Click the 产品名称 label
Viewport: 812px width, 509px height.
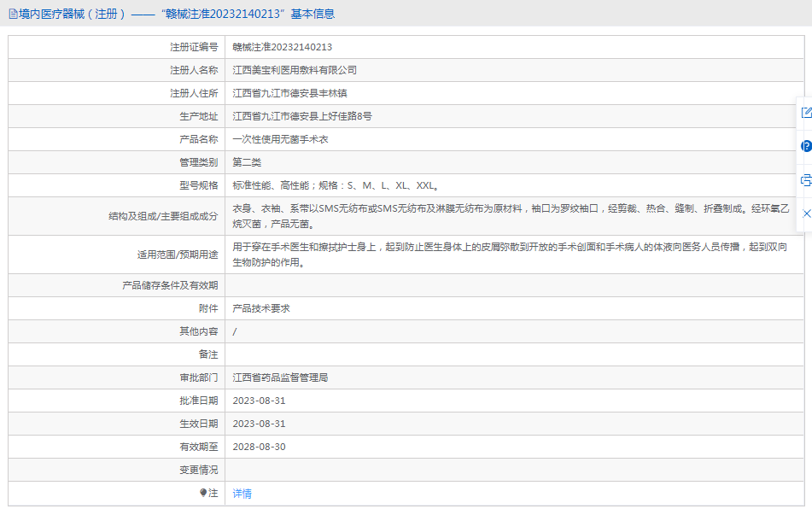tap(198, 139)
